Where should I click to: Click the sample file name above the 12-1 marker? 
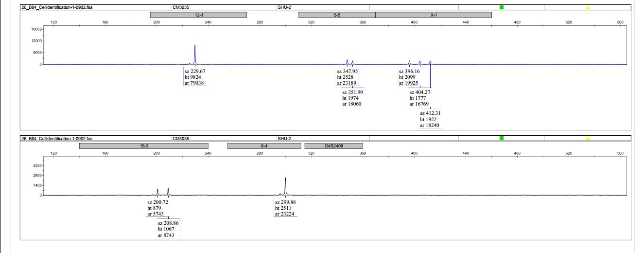click(57, 7)
